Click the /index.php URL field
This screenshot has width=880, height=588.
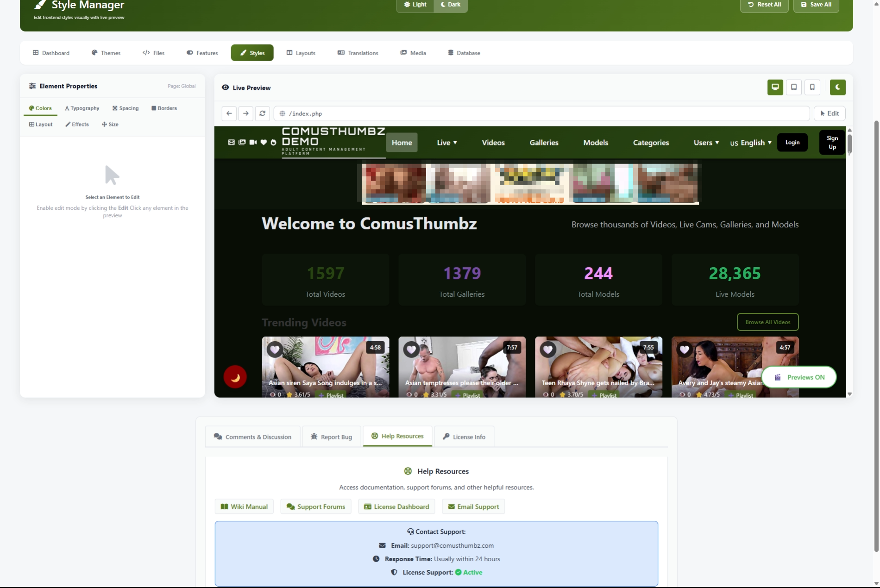coord(541,113)
